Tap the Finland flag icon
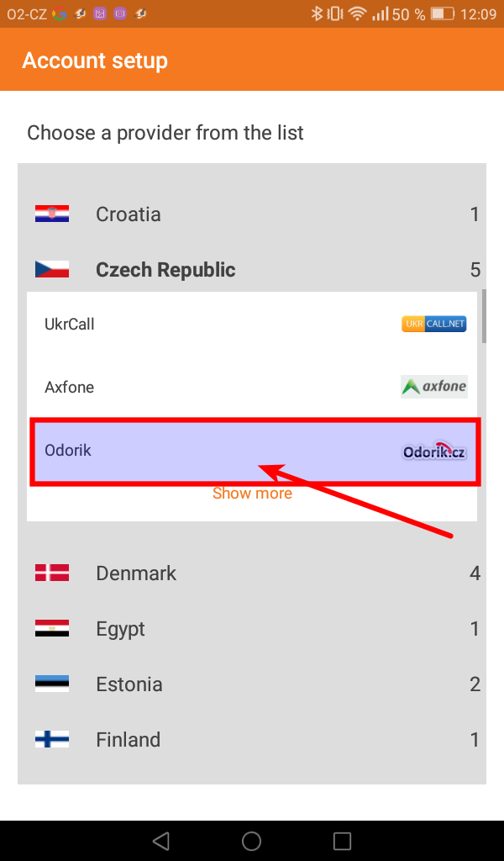Screen dimensions: 504x861 point(52,740)
